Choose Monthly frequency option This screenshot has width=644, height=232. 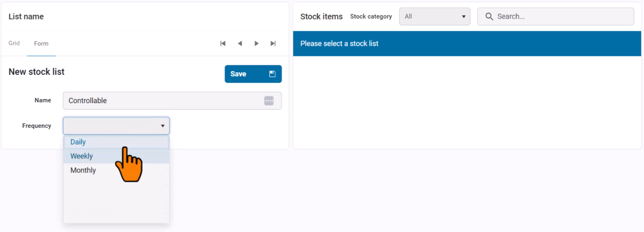(83, 170)
